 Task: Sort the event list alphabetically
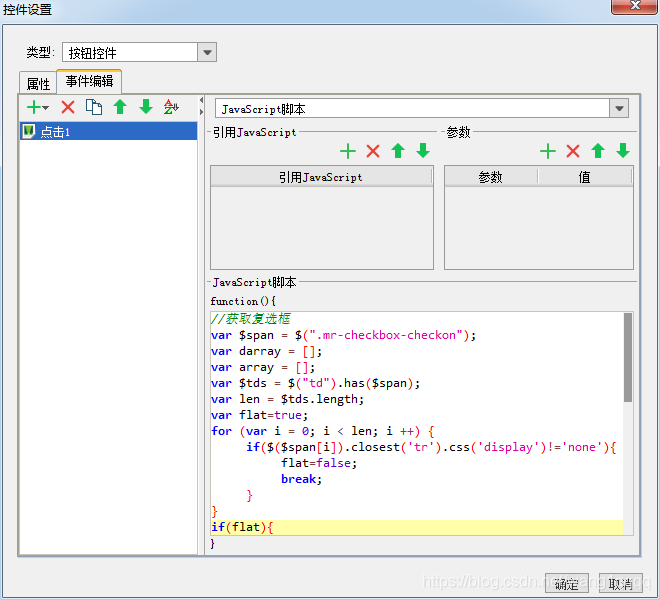click(171, 107)
